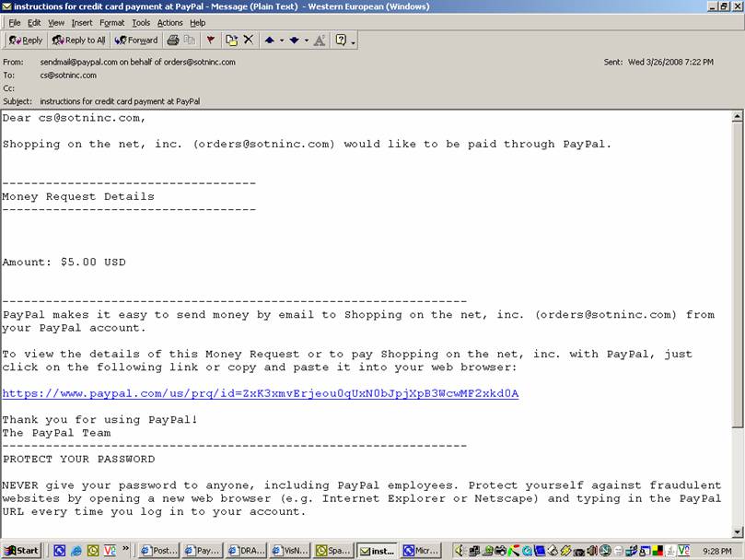This screenshot has height=560, width=745.
Task: Switch to the Pay... taskbar window
Action: 203,551
